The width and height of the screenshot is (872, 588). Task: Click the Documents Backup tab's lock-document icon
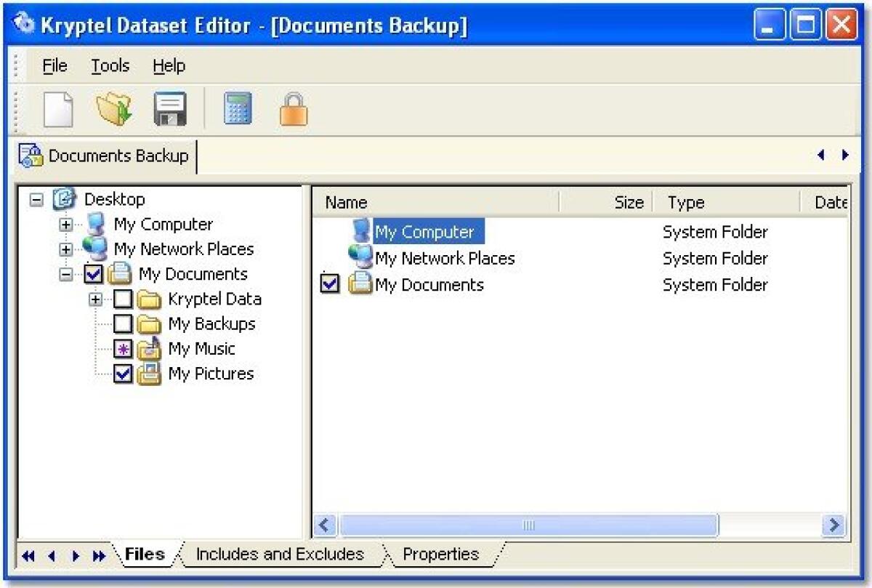[x=31, y=155]
